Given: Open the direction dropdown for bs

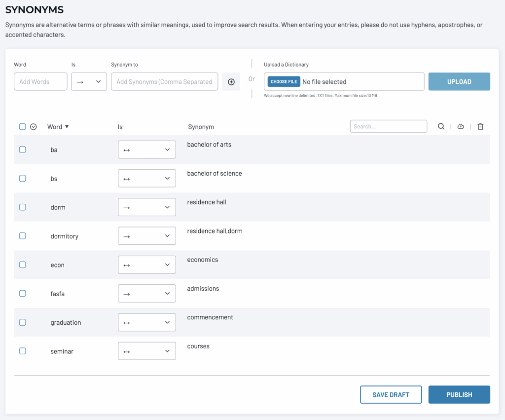Looking at the screenshot, I should coord(147,178).
